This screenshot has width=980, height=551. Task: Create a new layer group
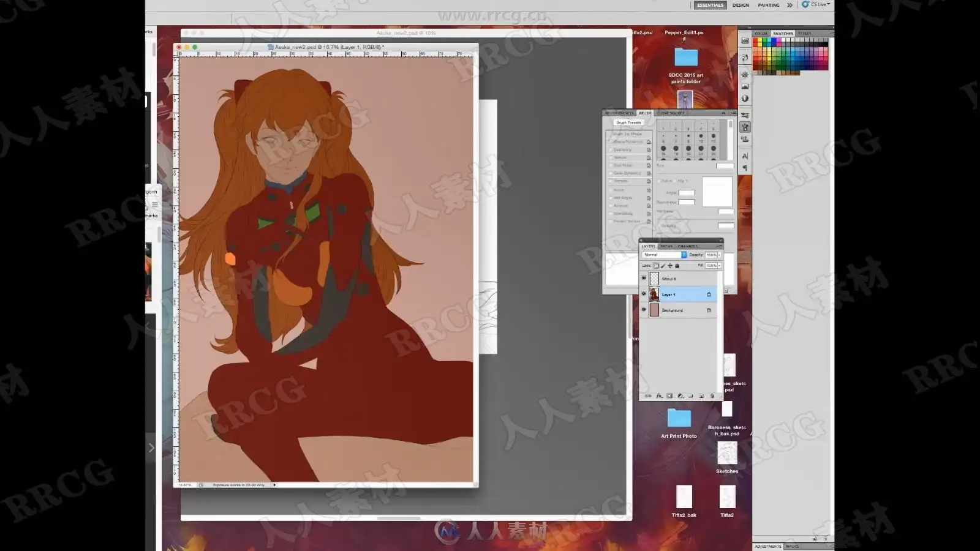click(690, 396)
